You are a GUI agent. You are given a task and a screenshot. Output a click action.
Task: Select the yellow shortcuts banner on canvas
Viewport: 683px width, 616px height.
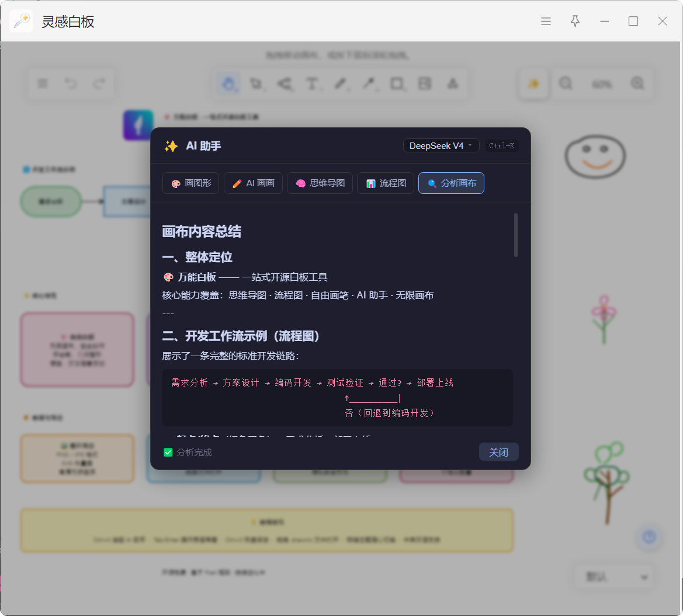266,530
